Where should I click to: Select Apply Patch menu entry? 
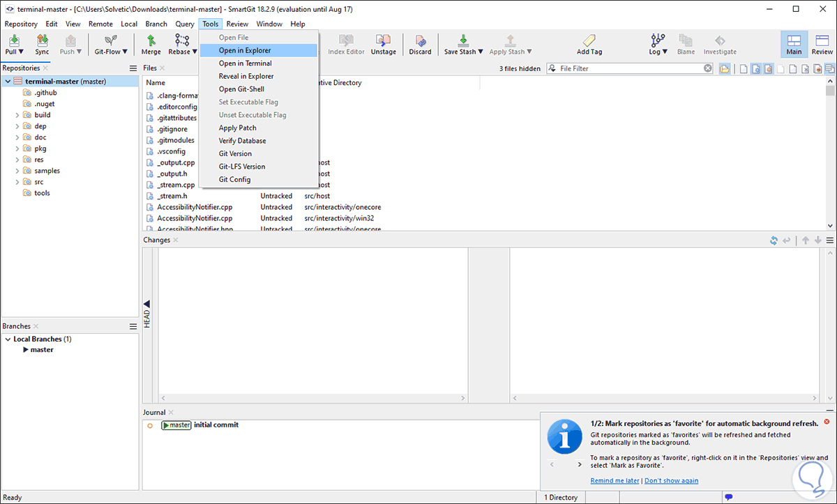pyautogui.click(x=258, y=128)
